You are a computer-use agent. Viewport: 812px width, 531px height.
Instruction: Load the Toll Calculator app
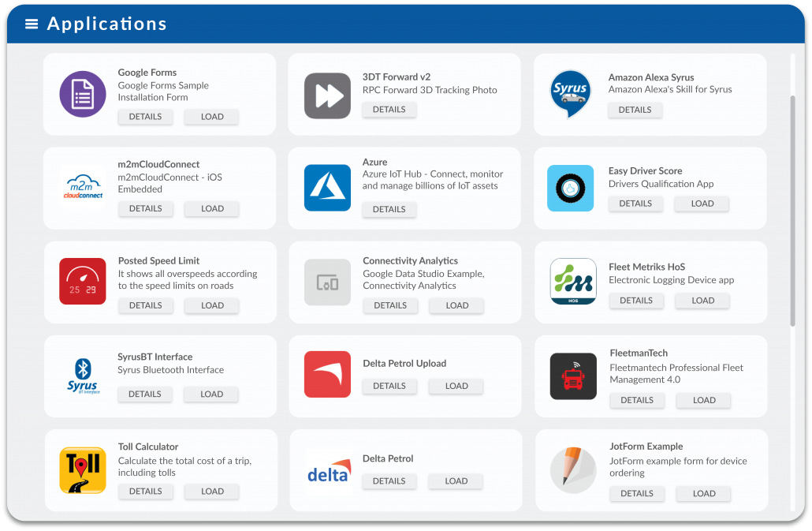click(211, 491)
